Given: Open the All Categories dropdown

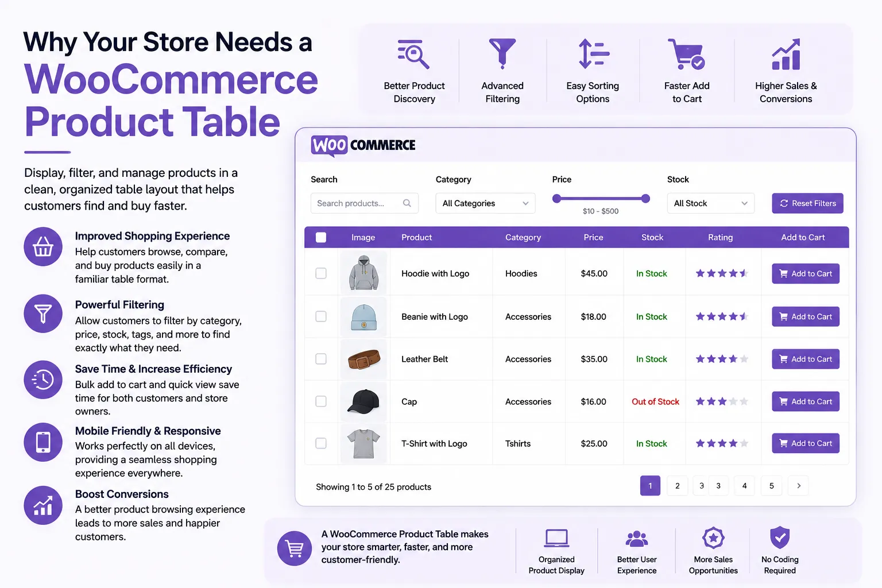Looking at the screenshot, I should [x=485, y=203].
